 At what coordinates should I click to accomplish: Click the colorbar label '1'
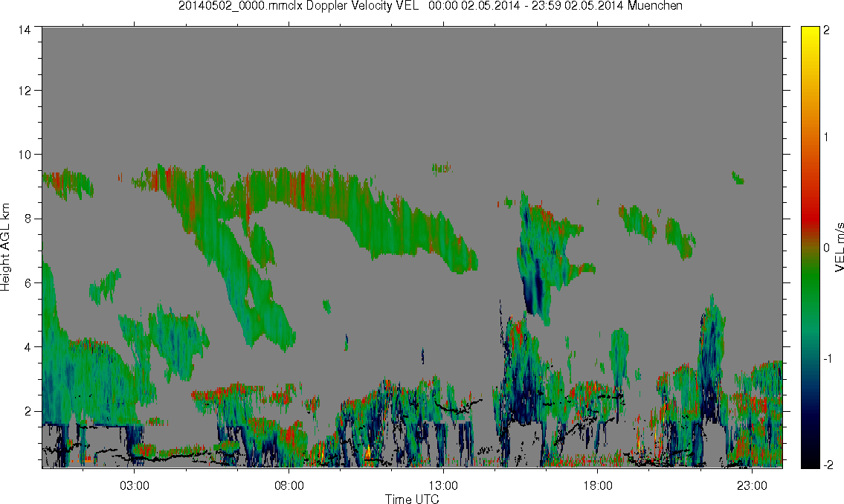[826, 138]
